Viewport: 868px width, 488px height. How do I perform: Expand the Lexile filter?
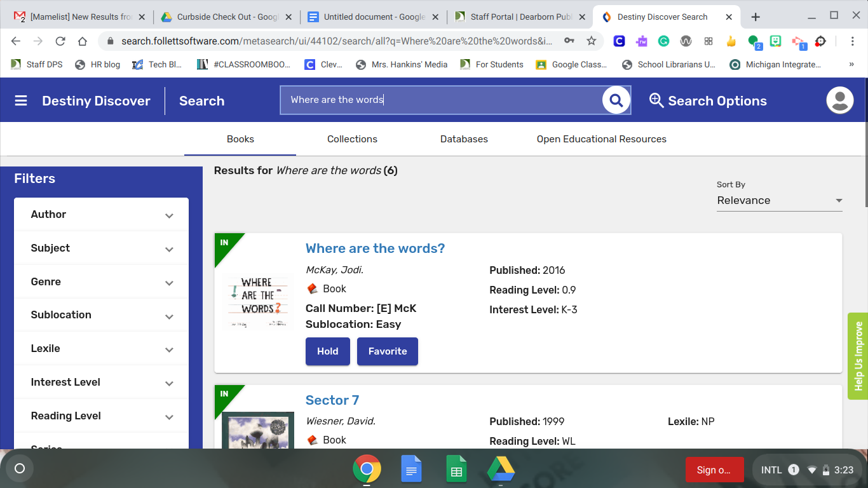click(x=102, y=349)
